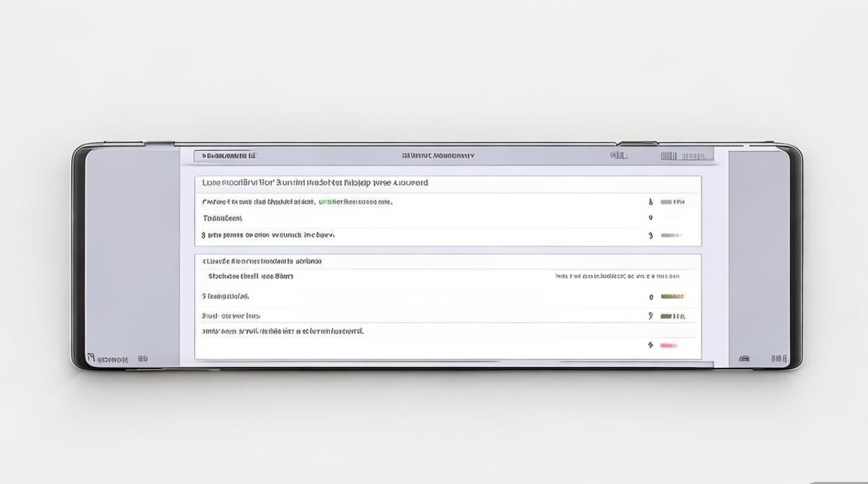868x484 pixels.
Task: Click the icon on third row of top panel
Action: click(650, 236)
